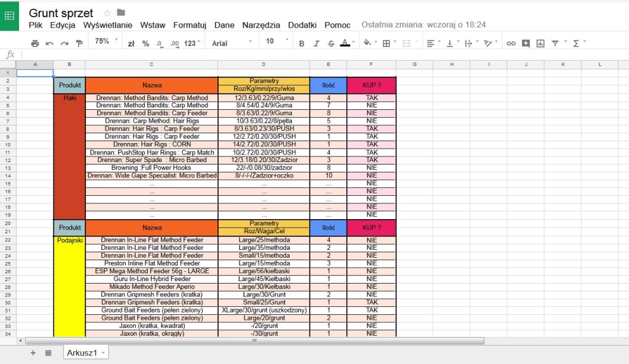Open the Narzędzia menu
The height and width of the screenshot is (364, 629).
(x=261, y=25)
